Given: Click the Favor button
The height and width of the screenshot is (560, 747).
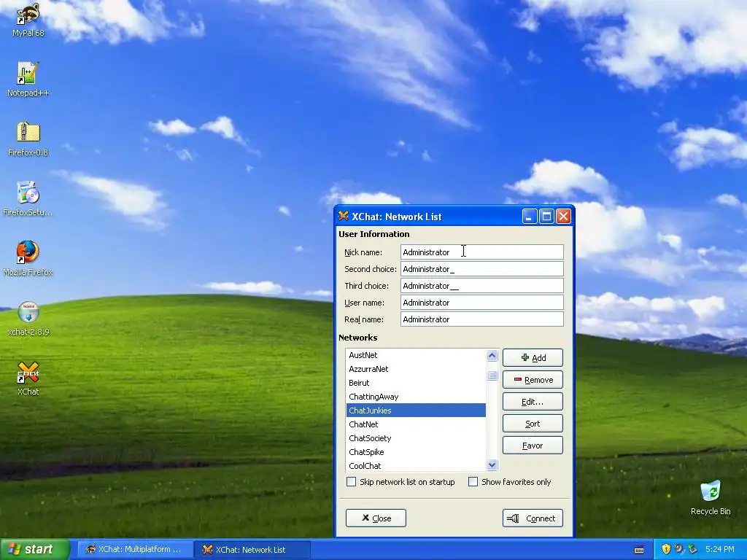Looking at the screenshot, I should pyautogui.click(x=533, y=446).
